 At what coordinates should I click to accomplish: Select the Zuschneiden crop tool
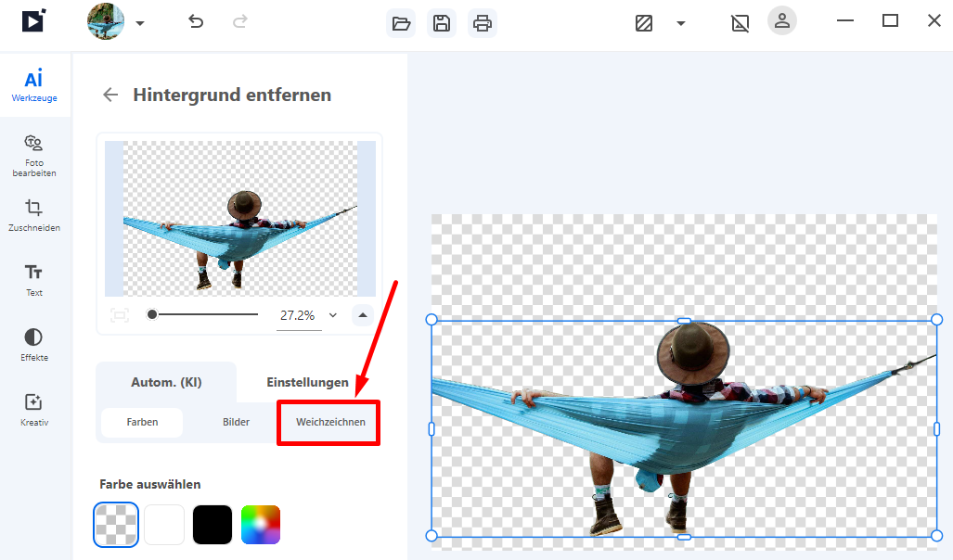coord(34,215)
